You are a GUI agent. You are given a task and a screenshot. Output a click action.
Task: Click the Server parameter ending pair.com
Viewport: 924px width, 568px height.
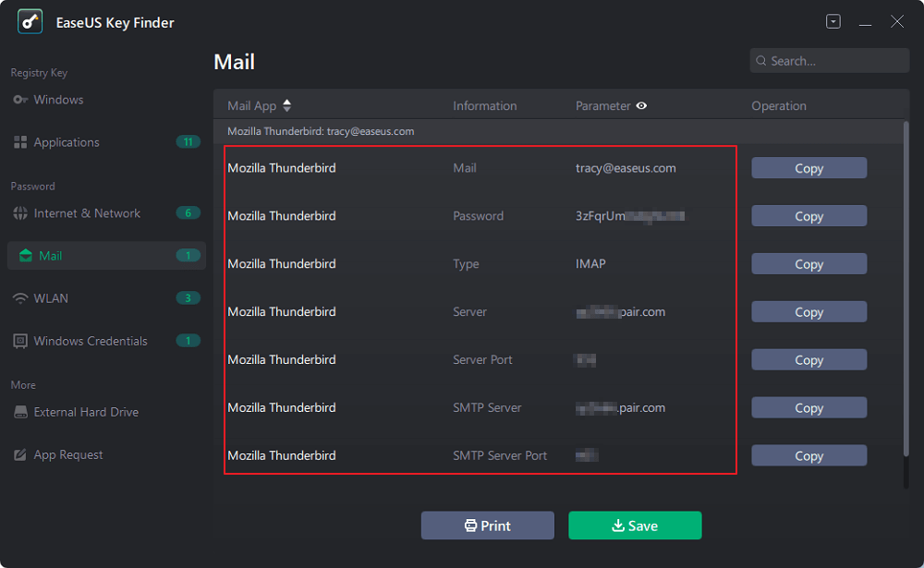click(x=621, y=311)
